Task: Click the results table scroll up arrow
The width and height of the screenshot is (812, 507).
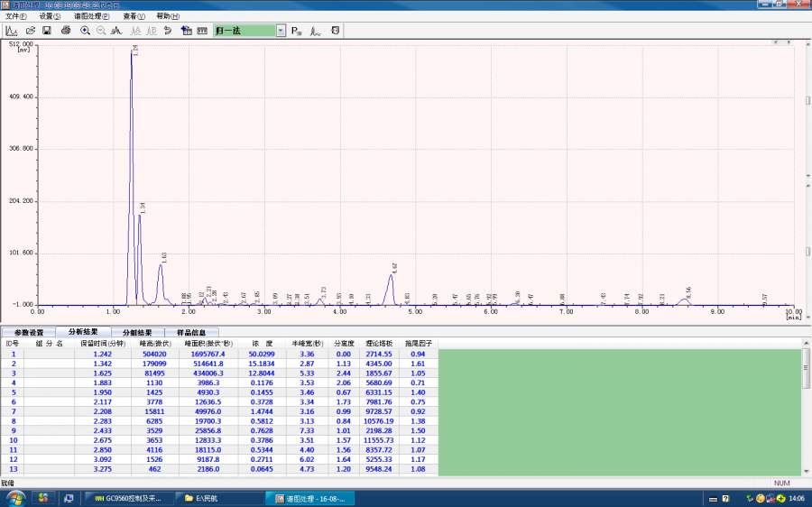Action: tap(807, 343)
